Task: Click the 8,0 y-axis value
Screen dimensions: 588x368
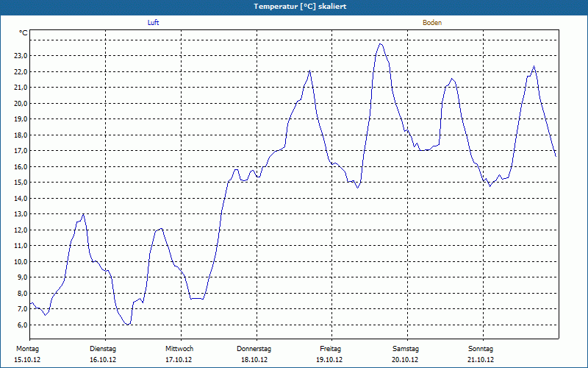Action: click(22, 293)
